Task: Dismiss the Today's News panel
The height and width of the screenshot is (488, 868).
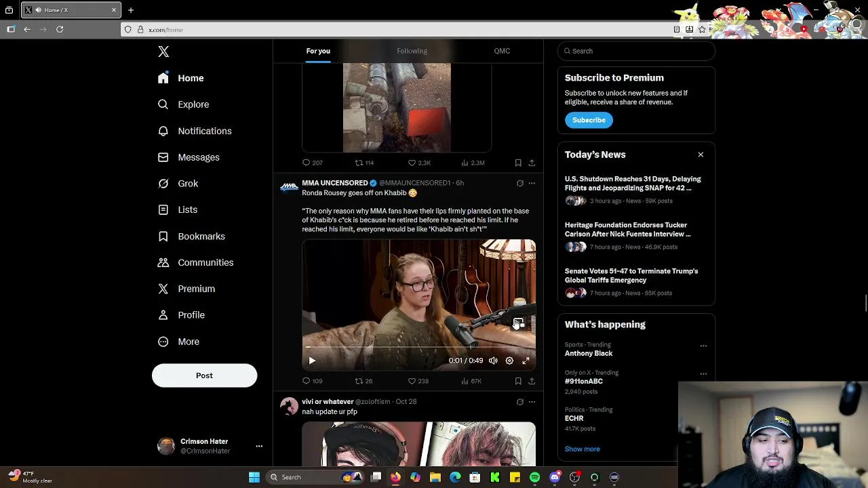Action: (x=701, y=155)
